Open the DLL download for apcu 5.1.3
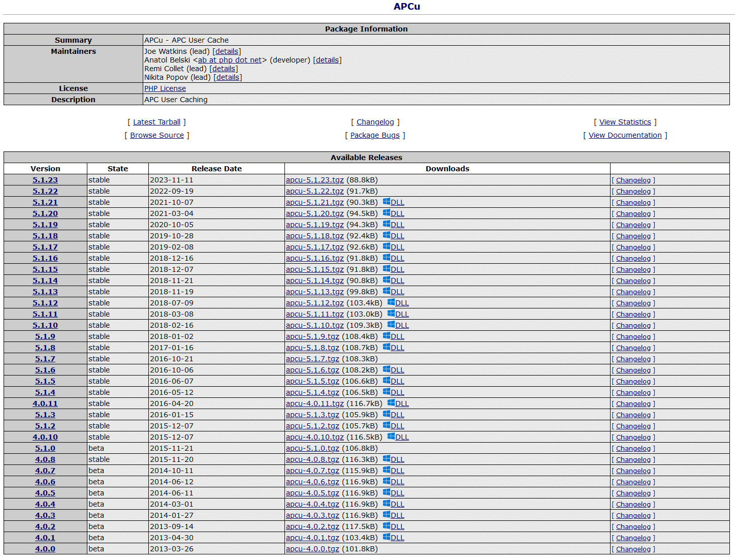Screen dimensions: 735x560 tap(394, 415)
